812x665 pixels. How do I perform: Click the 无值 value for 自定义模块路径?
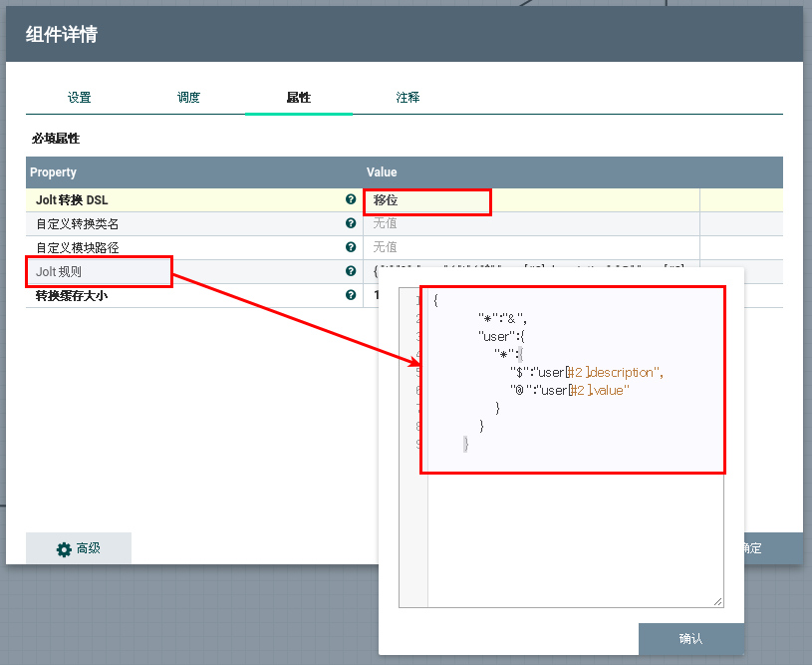(x=385, y=247)
